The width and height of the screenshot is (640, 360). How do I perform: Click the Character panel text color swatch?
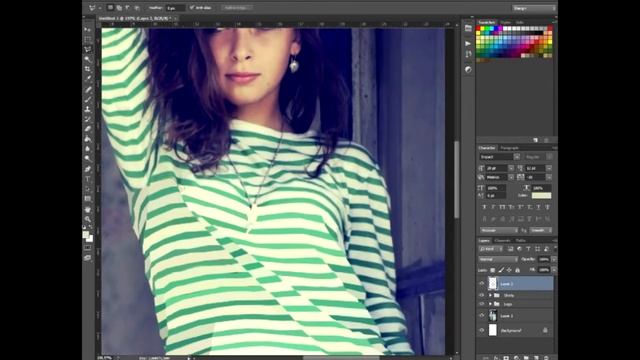tap(542, 196)
